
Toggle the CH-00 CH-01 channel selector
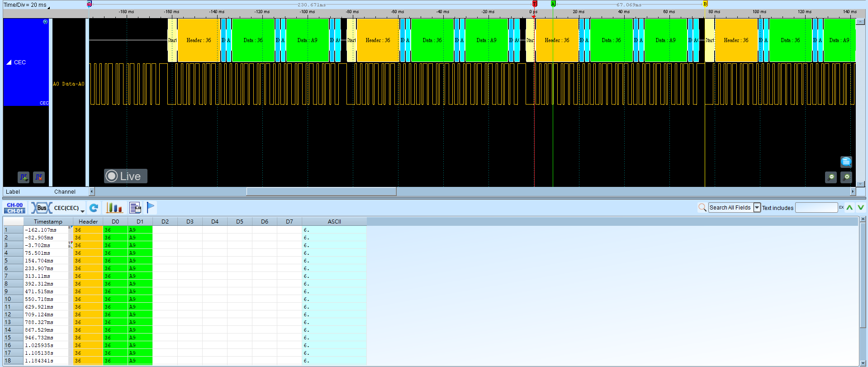[x=15, y=208]
